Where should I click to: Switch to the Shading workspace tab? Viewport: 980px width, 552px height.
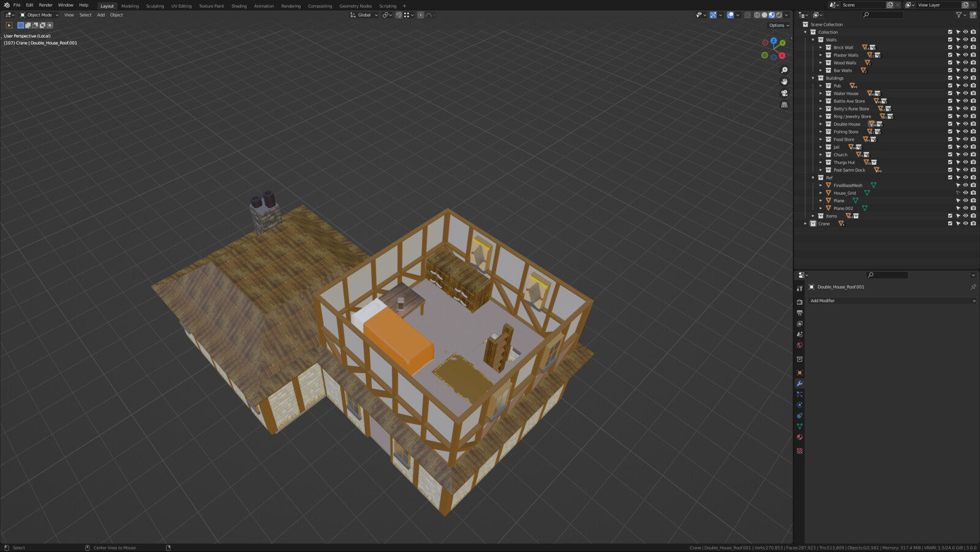point(239,6)
